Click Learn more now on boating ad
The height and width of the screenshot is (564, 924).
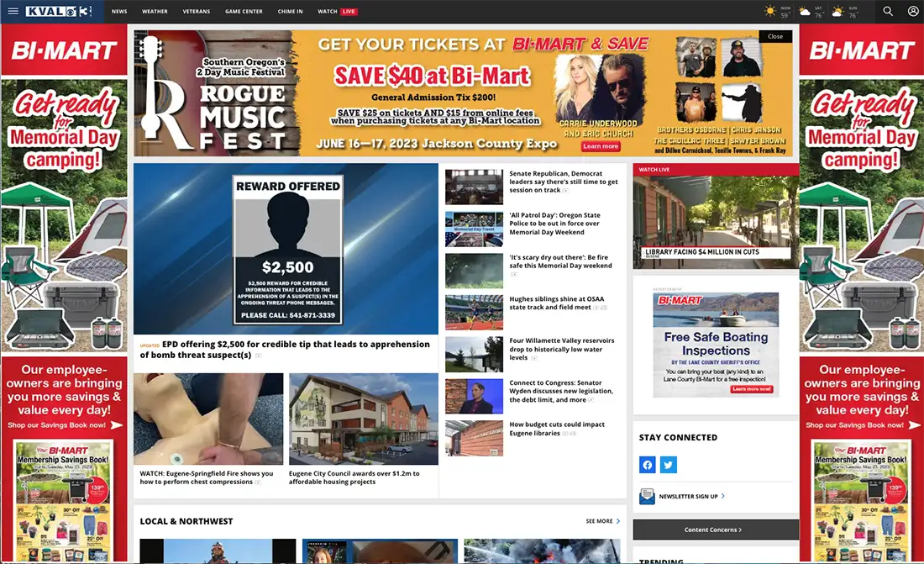pos(752,389)
